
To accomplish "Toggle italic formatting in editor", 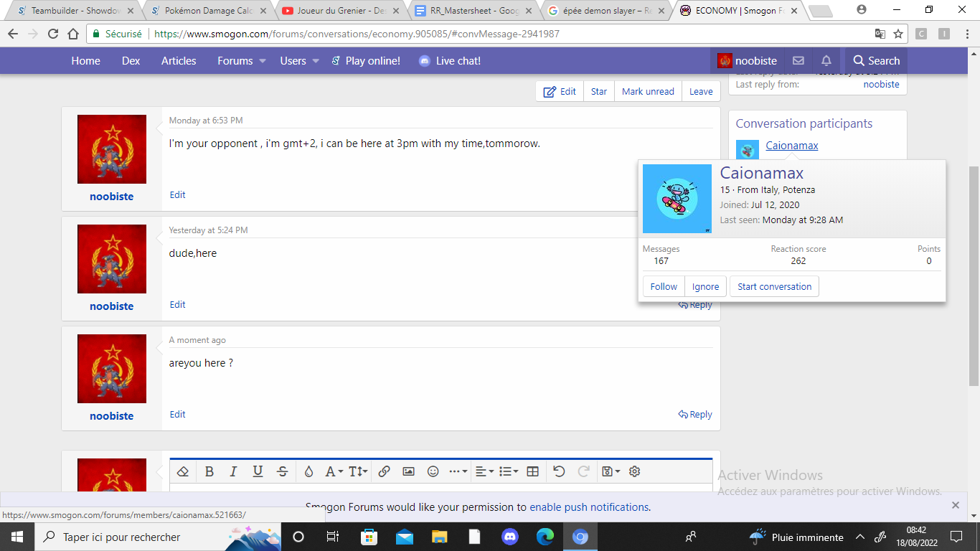I will coord(233,471).
